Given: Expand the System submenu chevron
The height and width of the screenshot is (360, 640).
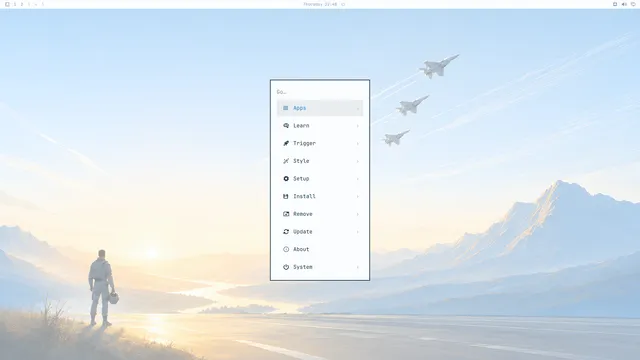Looking at the screenshot, I should click(x=358, y=267).
